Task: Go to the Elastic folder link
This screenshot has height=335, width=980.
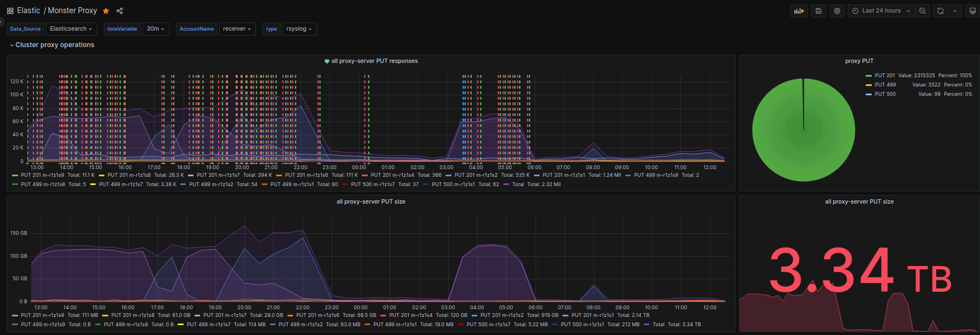Action: [28, 11]
